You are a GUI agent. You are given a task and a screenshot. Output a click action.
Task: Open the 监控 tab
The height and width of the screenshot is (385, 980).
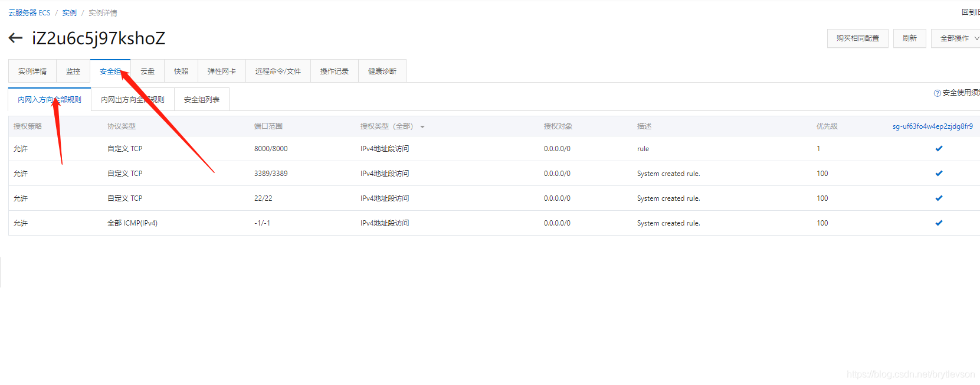(73, 71)
